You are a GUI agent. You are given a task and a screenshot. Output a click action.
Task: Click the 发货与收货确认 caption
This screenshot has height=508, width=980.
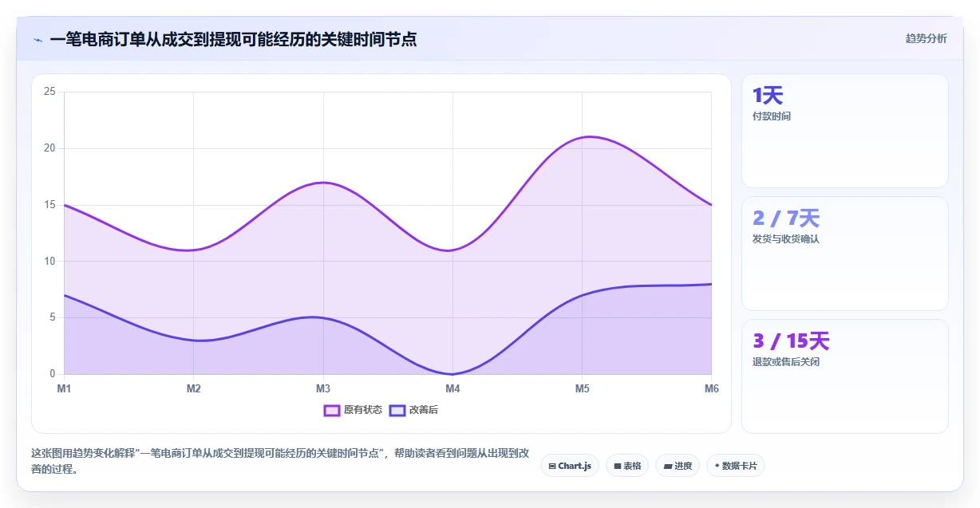786,239
